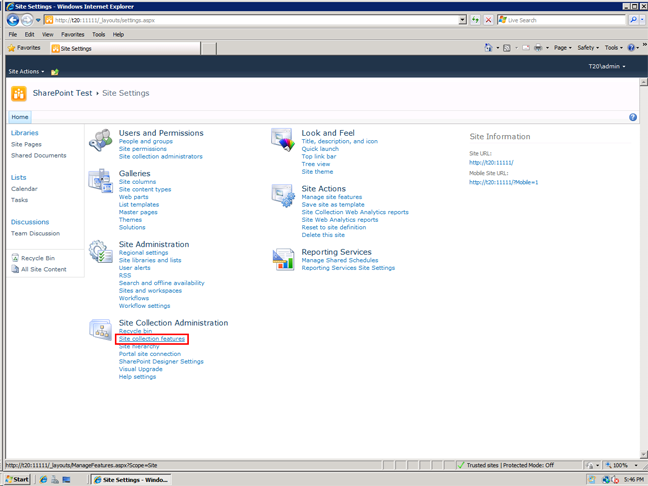Viewport: 648px width, 486px height.
Task: Click the SharePoint site logo icon
Action: pyautogui.click(x=19, y=93)
